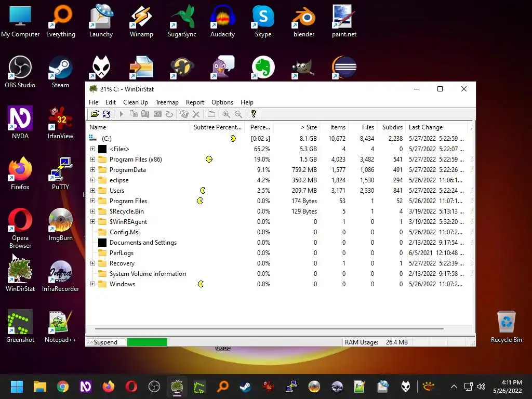Select the OBS Studio desktop icon

[x=20, y=72]
